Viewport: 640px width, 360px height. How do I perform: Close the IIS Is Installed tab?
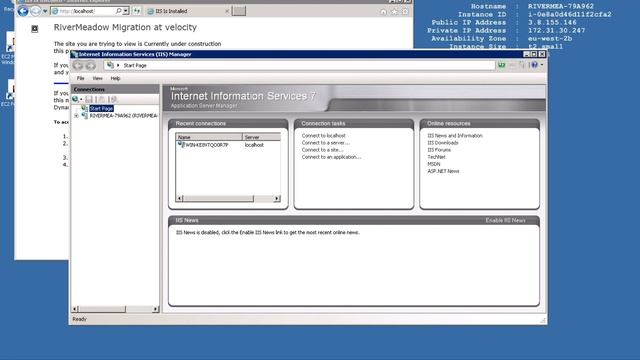(x=227, y=11)
